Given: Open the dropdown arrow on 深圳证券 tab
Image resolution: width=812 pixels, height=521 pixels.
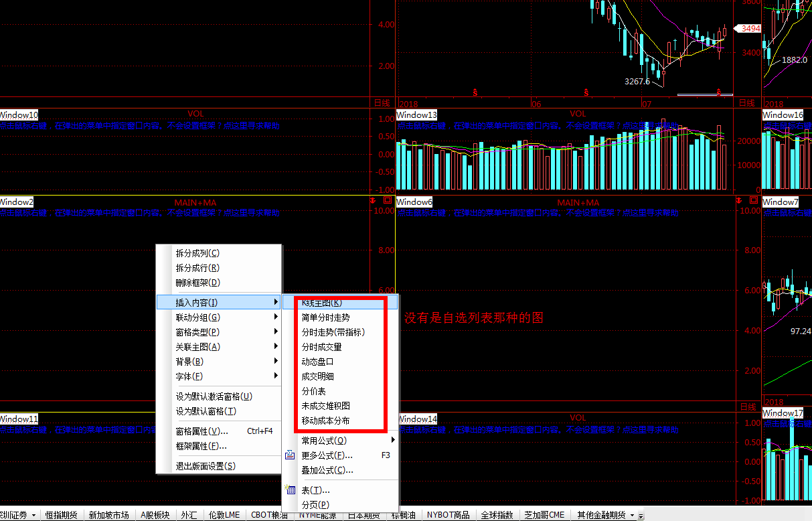Looking at the screenshot, I should (33, 516).
